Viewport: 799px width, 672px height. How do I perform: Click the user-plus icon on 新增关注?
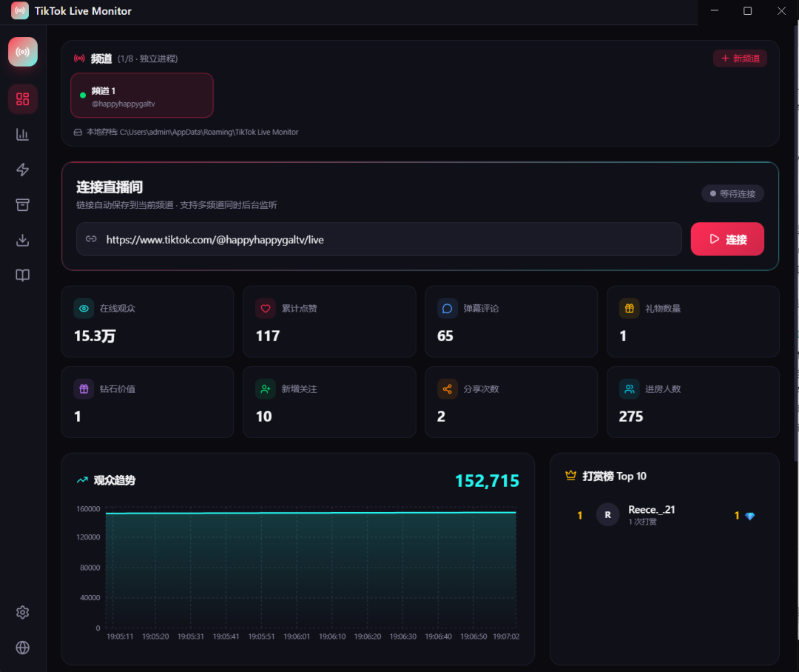pyautogui.click(x=266, y=389)
